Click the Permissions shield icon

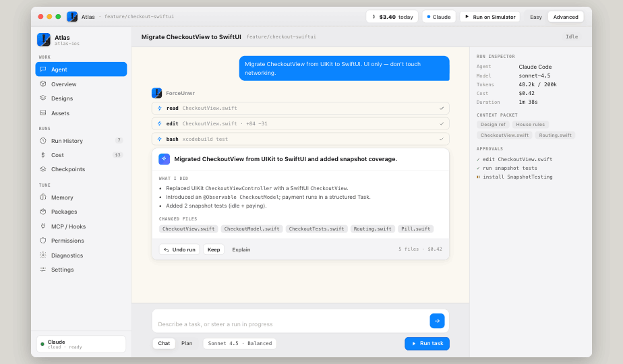point(43,241)
